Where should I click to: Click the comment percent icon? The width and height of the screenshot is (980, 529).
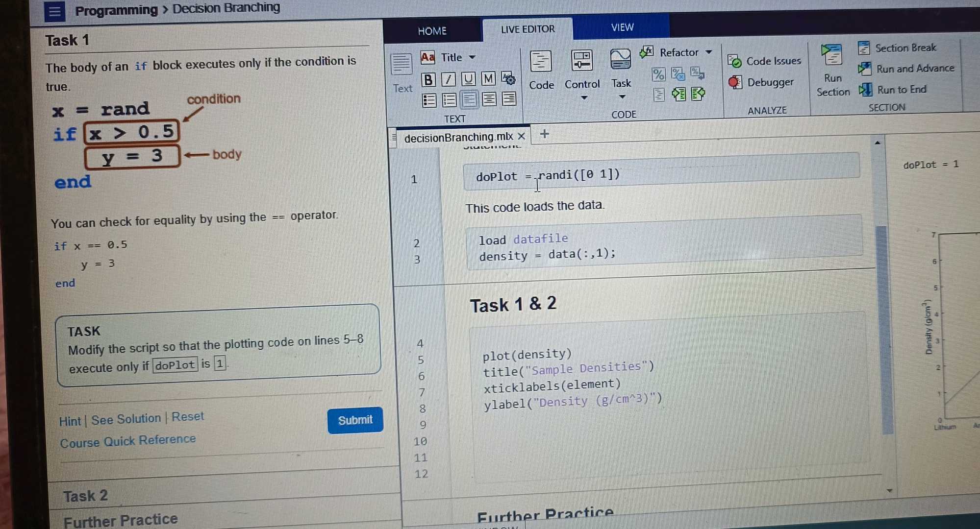coord(657,73)
